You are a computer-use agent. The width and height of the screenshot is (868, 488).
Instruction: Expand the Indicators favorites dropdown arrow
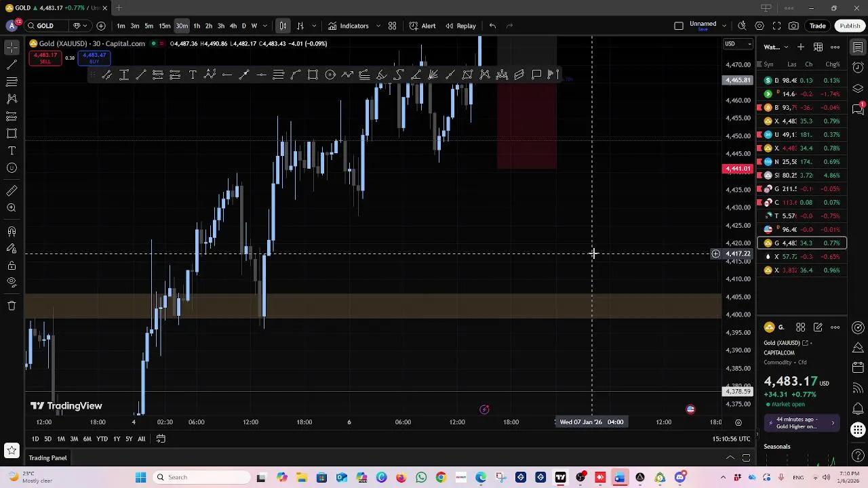pos(378,26)
